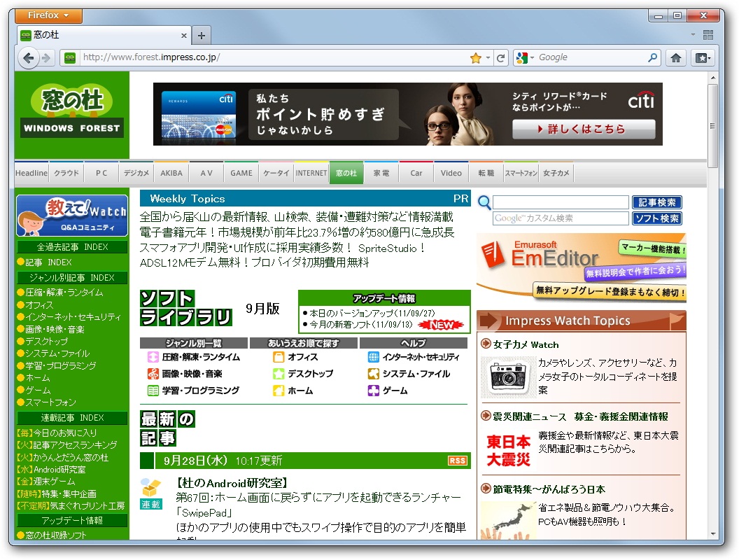The width and height of the screenshot is (739, 560).
Task: Switch to the GAME navigation tab
Action: point(241,172)
